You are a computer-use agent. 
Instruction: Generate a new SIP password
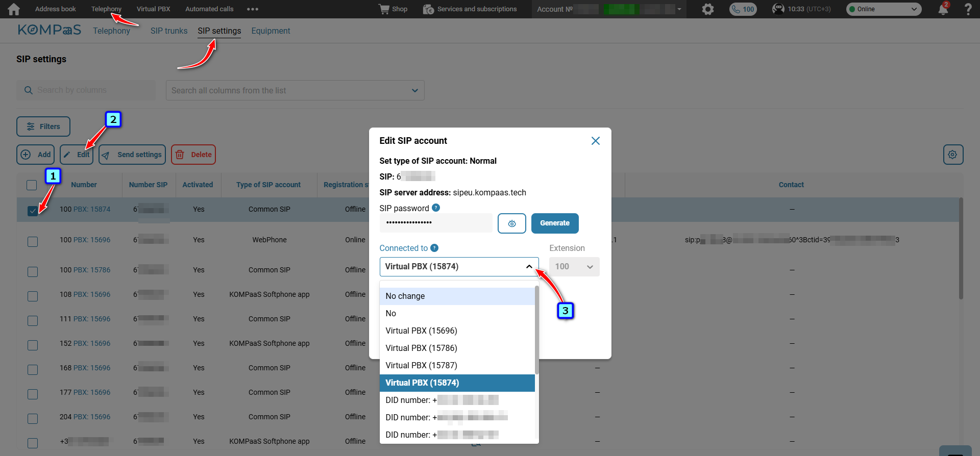[555, 223]
